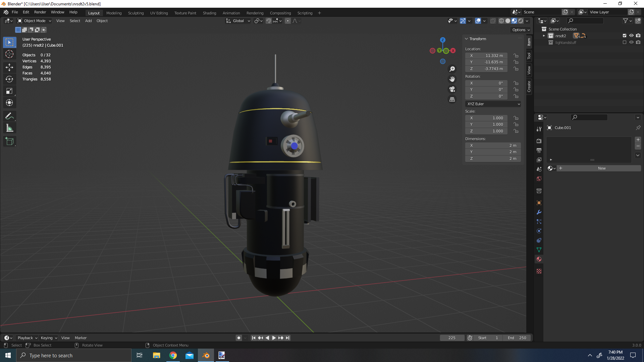The width and height of the screenshot is (644, 362).
Task: Open the Scene properties tab
Action: (x=539, y=169)
